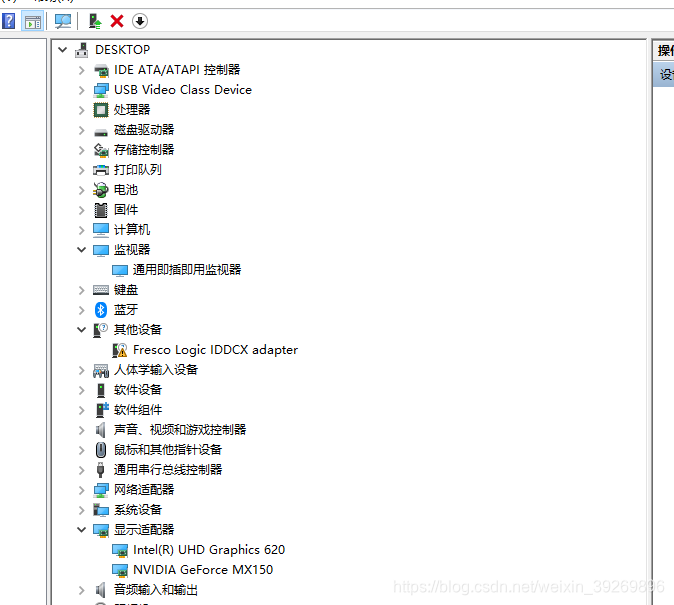Collapse the 监视器 node
Screen dimensions: 674x605
click(x=82, y=250)
